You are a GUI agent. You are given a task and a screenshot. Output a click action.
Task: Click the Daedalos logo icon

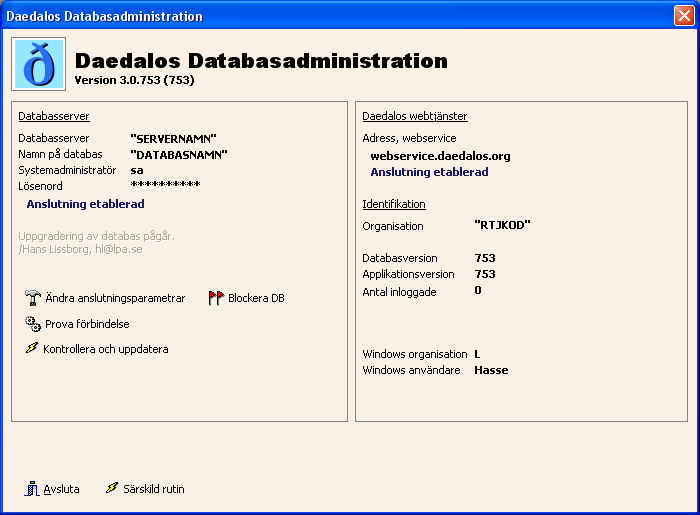click(x=38, y=64)
